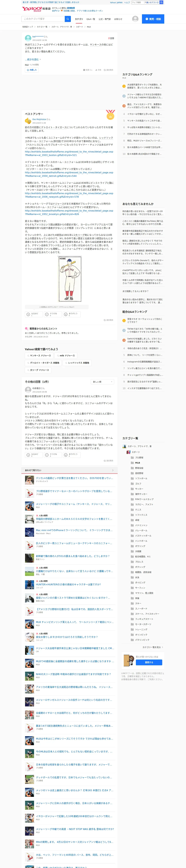Click the なるほど reaction on best answer
Screen dimensions: 186x868
(x=33, y=314)
